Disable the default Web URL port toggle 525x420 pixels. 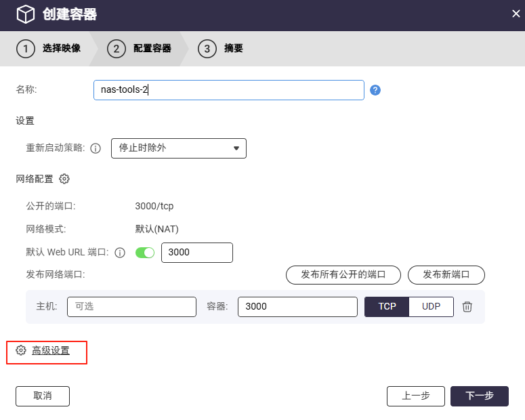coord(145,253)
